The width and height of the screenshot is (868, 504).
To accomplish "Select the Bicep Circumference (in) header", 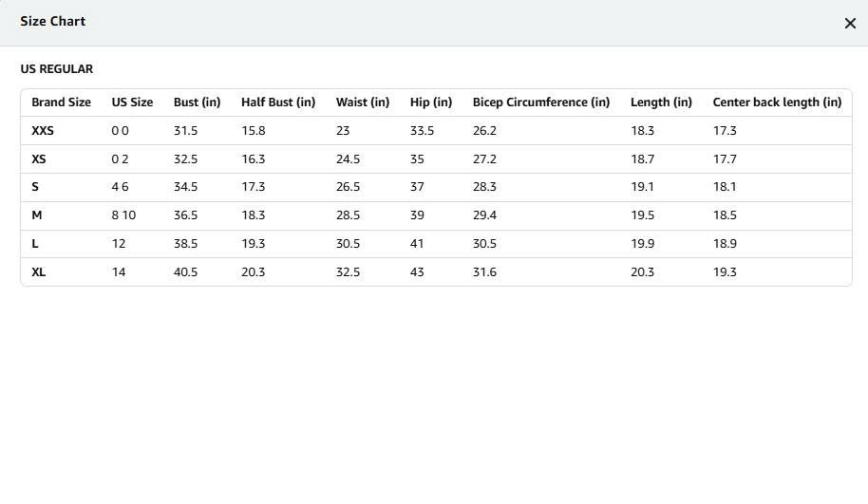I will [541, 103].
